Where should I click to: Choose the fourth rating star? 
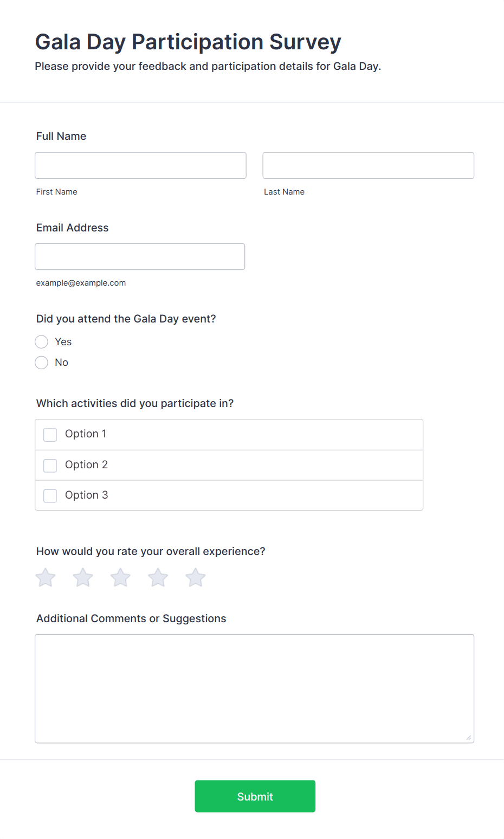tap(158, 578)
